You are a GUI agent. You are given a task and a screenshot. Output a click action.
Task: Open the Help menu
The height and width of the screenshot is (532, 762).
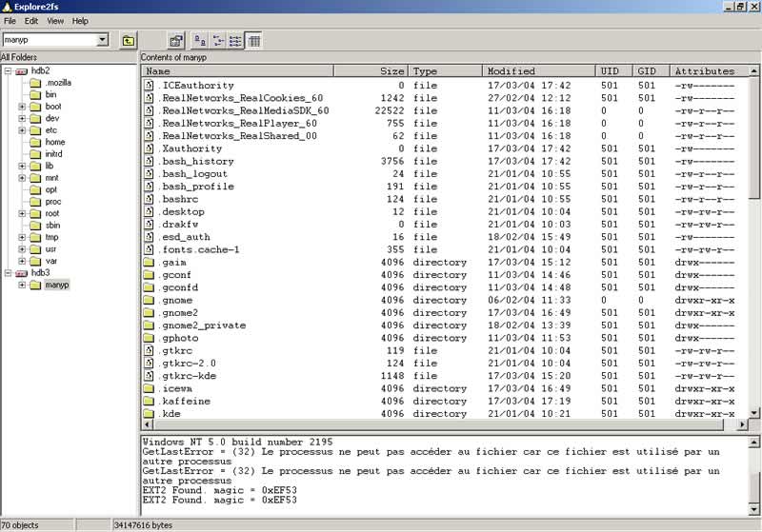coord(80,21)
